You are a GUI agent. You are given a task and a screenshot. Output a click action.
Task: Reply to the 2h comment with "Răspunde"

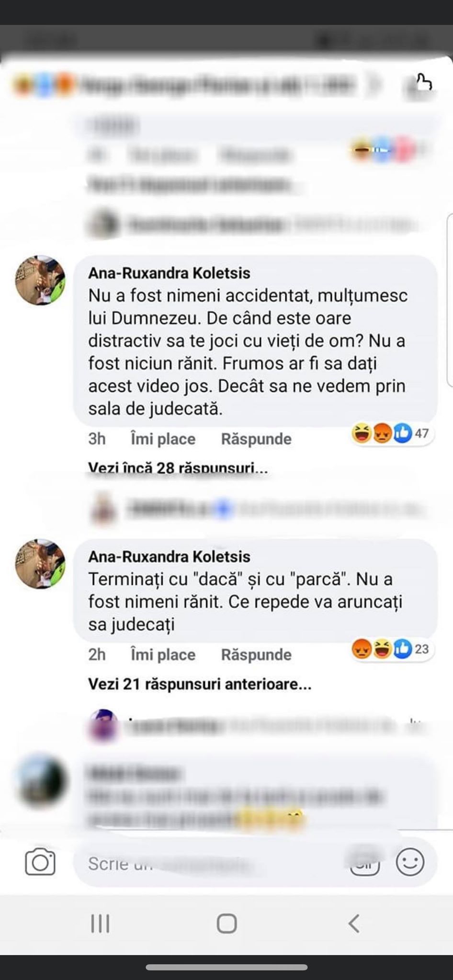pos(256,655)
